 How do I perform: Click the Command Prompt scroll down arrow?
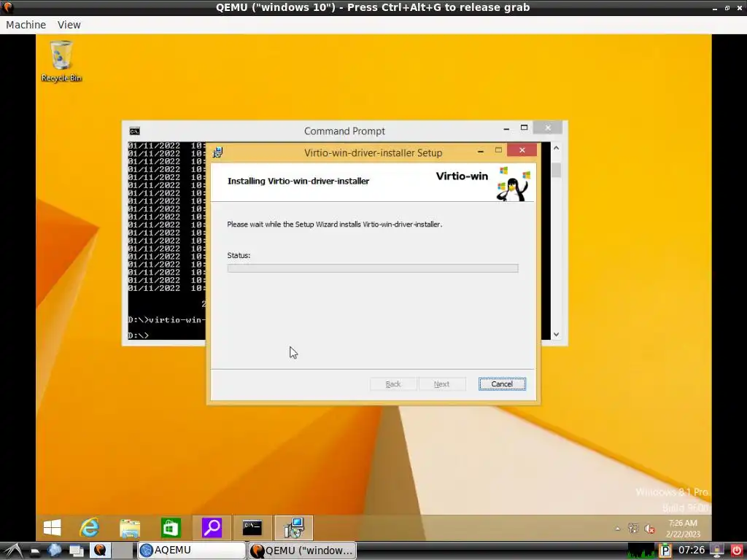click(x=556, y=334)
